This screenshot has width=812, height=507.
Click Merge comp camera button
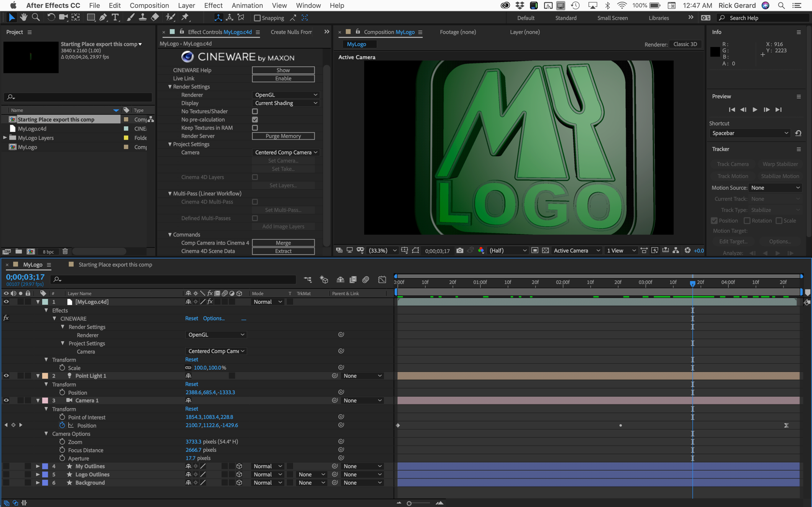pos(283,243)
